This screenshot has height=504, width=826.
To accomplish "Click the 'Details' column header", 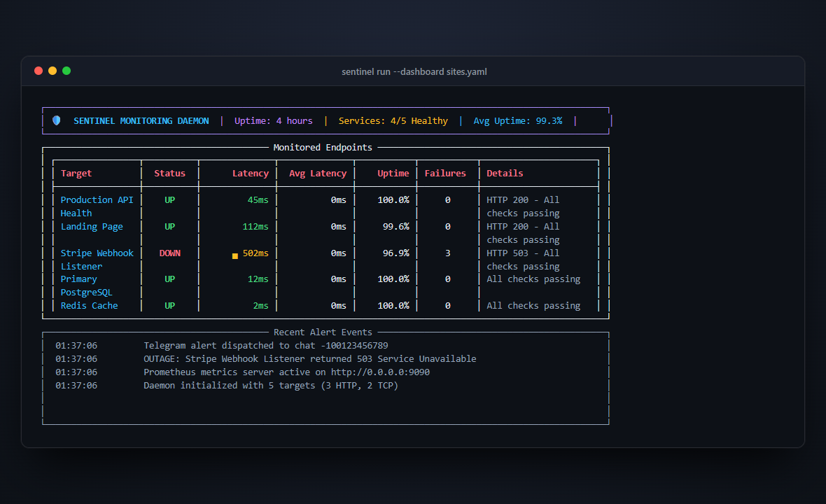I will click(505, 174).
